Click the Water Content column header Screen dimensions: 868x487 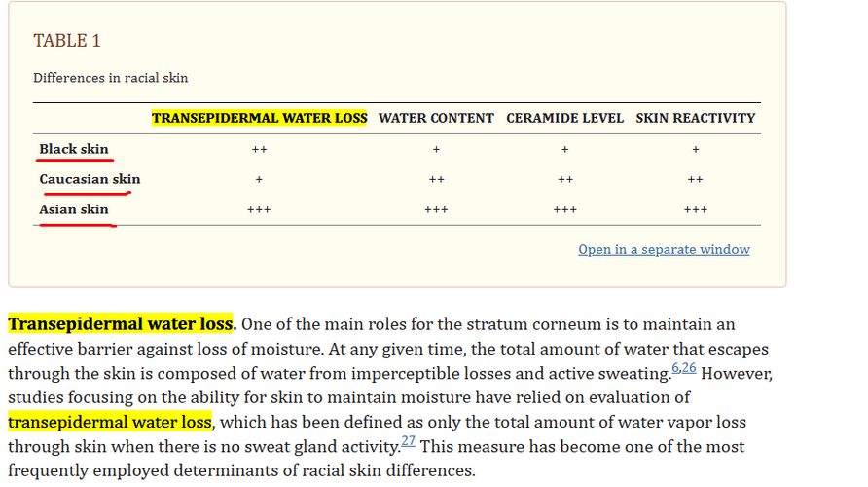tap(436, 118)
